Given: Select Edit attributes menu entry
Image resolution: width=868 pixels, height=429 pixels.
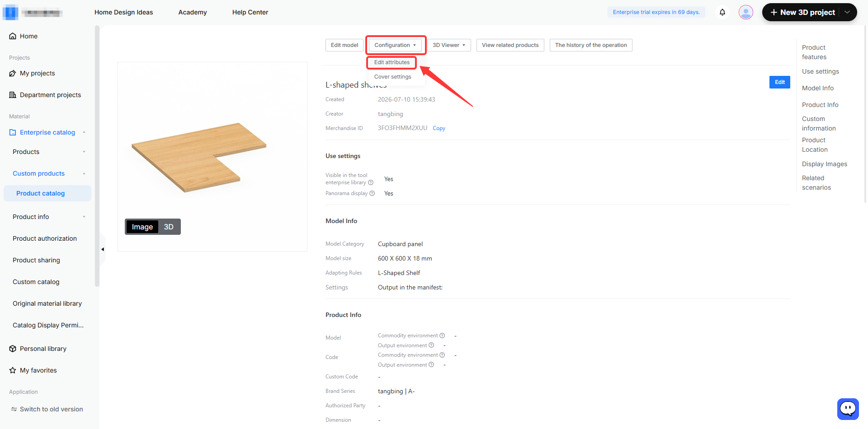Looking at the screenshot, I should coord(392,62).
